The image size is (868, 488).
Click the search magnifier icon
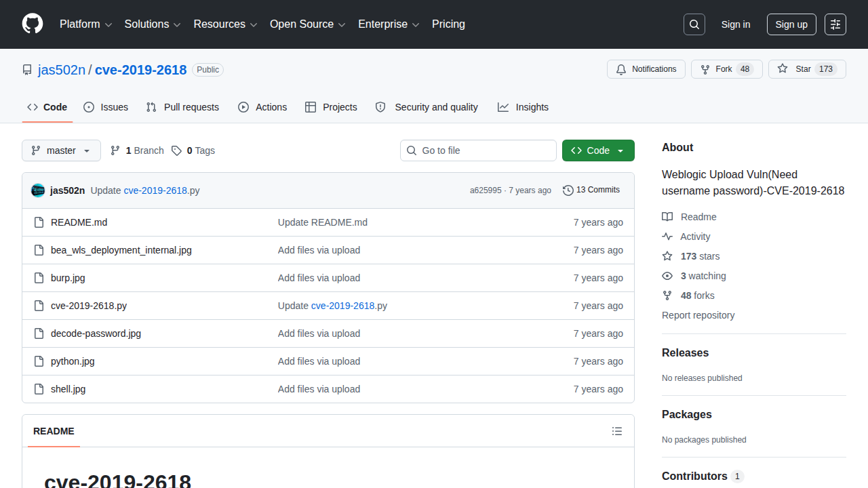pos(694,24)
